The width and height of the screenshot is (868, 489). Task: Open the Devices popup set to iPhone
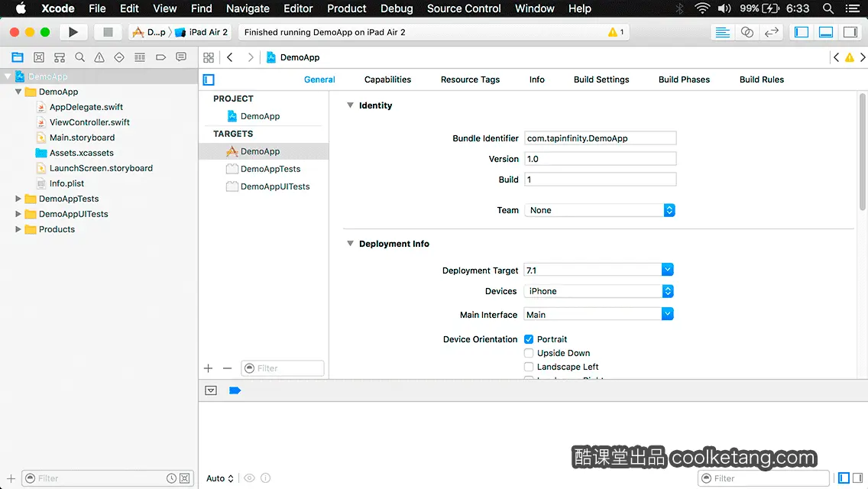tap(599, 291)
